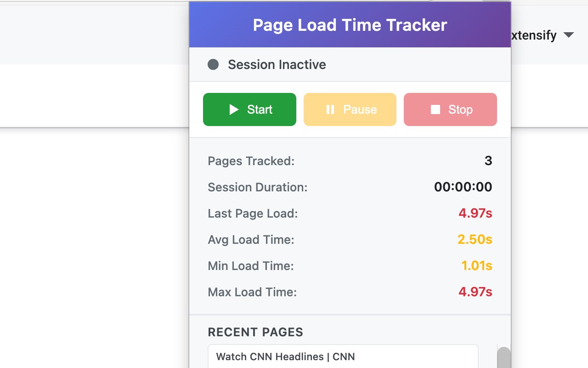Click the pause bars icon

pos(330,109)
